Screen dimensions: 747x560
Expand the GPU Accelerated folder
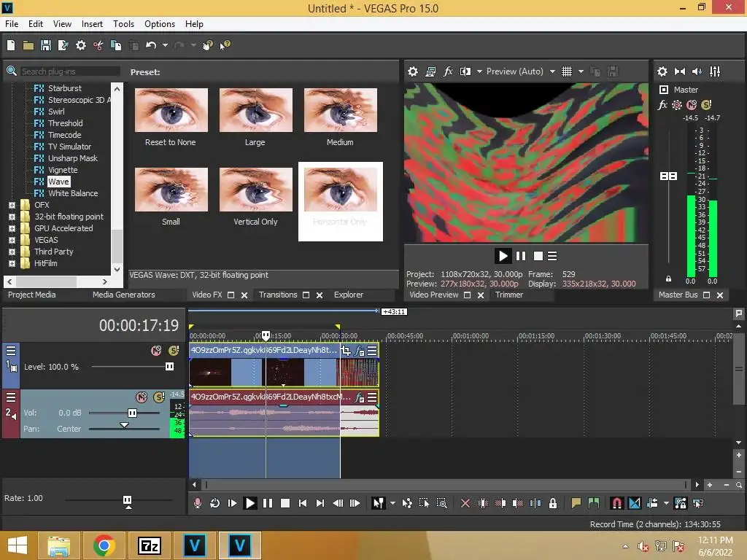pyautogui.click(x=12, y=228)
